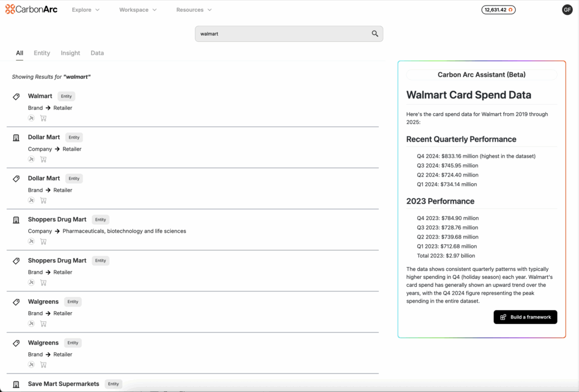Click the Q4 2023: $784.90 million line

[x=448, y=218]
